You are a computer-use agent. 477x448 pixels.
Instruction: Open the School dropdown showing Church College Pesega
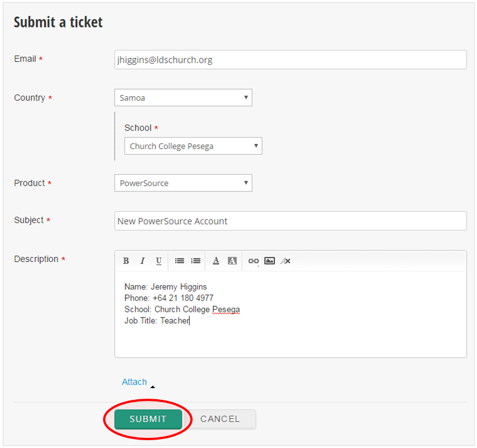tap(193, 146)
